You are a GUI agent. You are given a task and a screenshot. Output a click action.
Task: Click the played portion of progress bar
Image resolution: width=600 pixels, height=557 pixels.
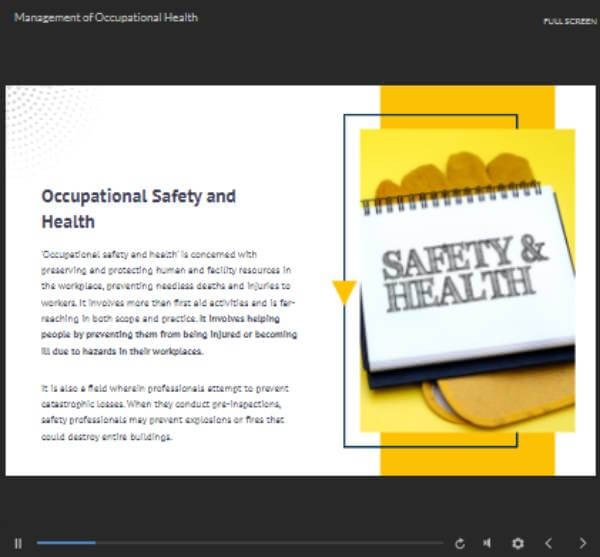(x=66, y=543)
